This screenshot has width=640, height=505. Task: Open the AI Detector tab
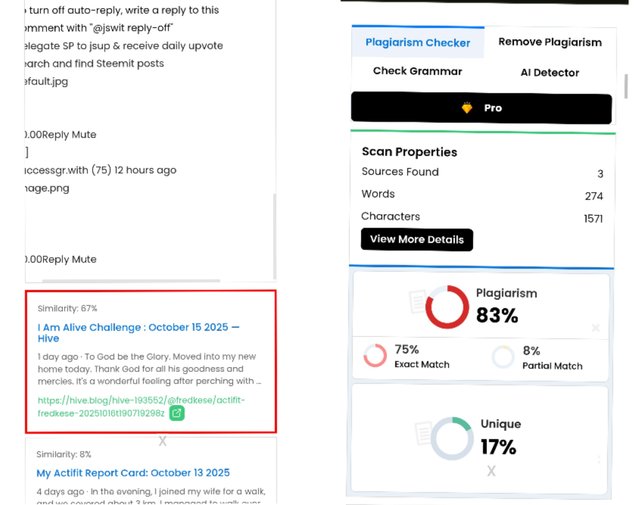coord(549,72)
